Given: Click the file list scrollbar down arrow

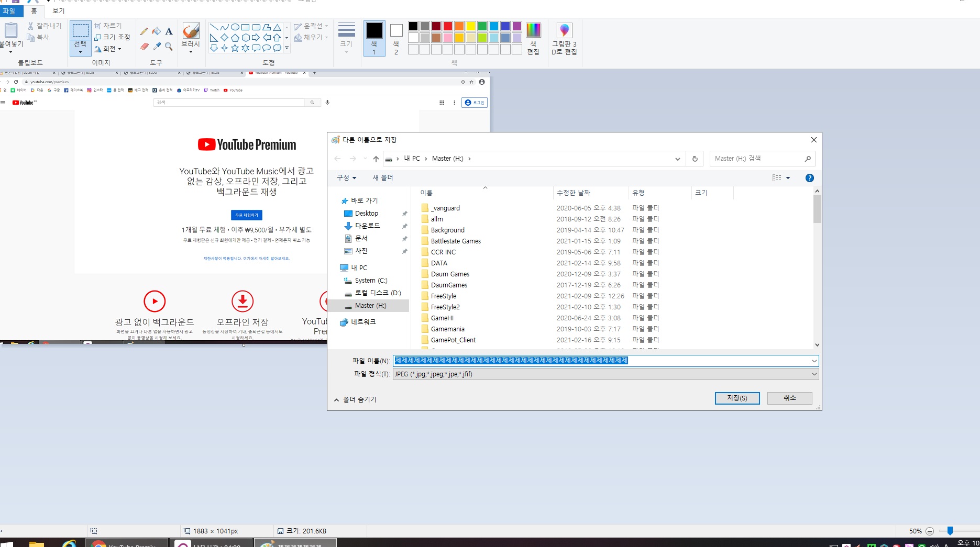Looking at the screenshot, I should (817, 345).
